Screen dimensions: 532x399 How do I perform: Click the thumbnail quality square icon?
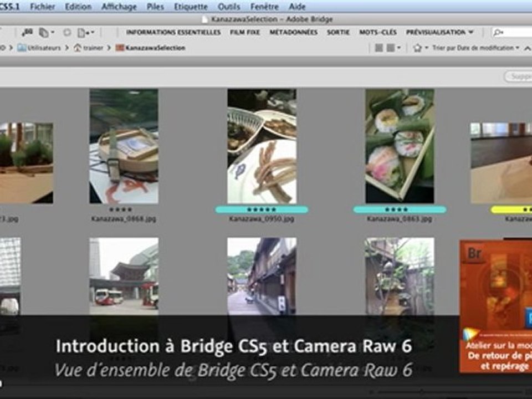[x=379, y=48]
